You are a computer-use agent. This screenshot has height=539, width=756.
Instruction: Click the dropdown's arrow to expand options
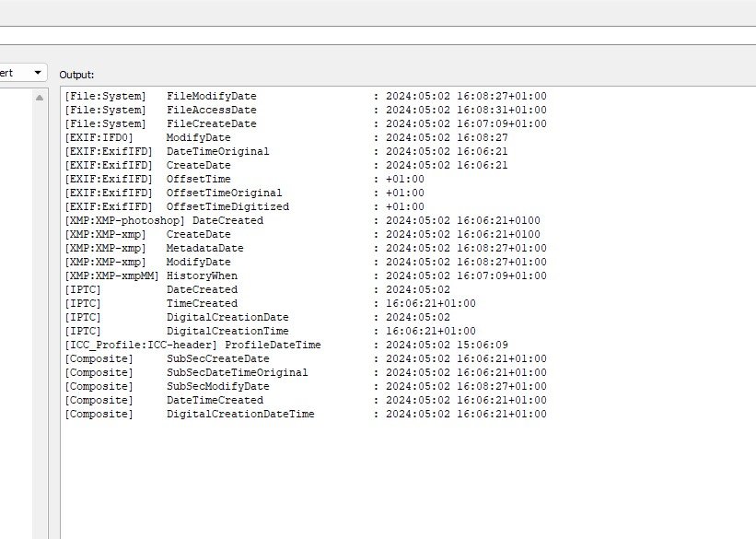click(37, 72)
